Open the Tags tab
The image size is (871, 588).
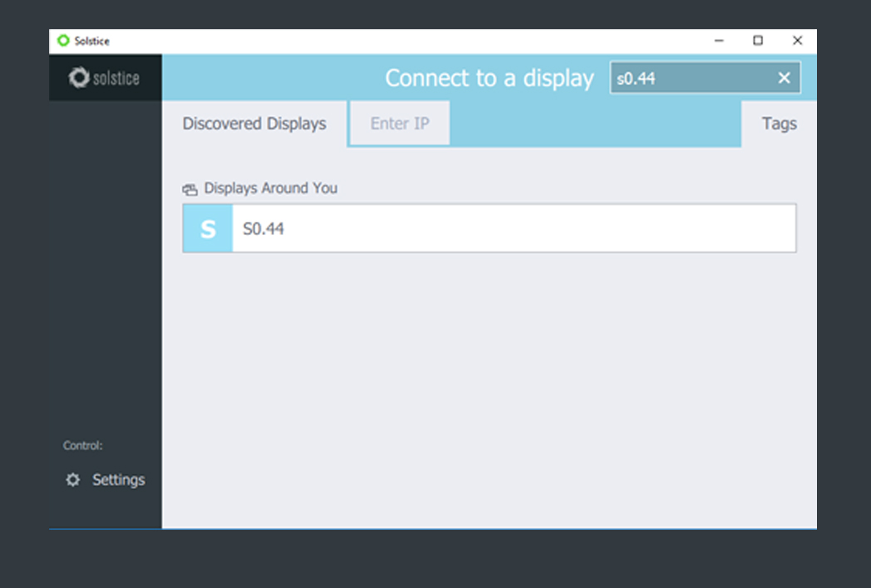coord(779,124)
